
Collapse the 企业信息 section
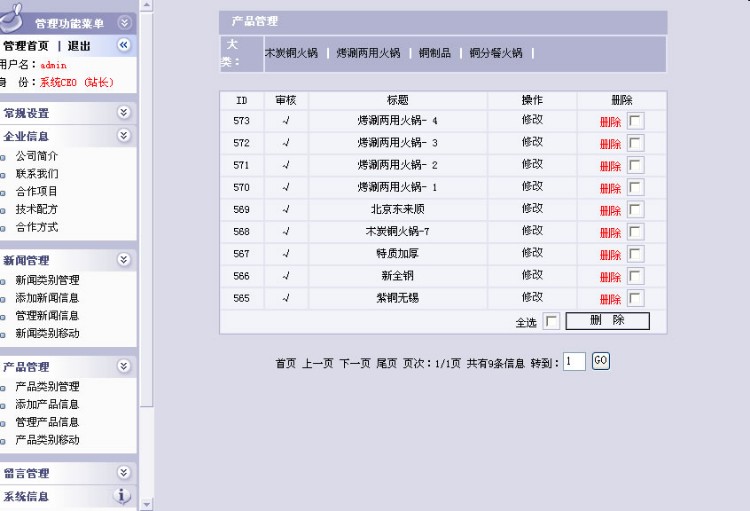(124, 135)
